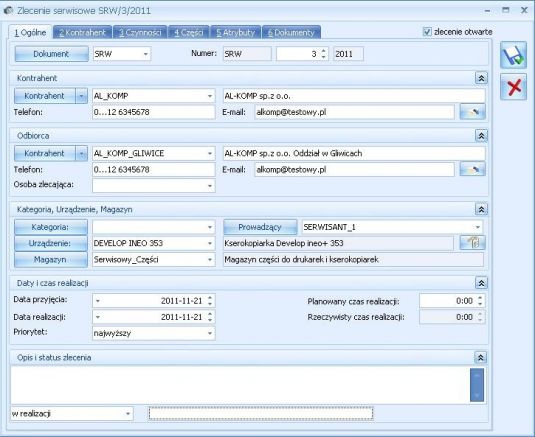This screenshot has height=437, width=535.
Task: Click the email send icon beside the Kontrahent e-mail
Action: pyautogui.click(x=472, y=112)
